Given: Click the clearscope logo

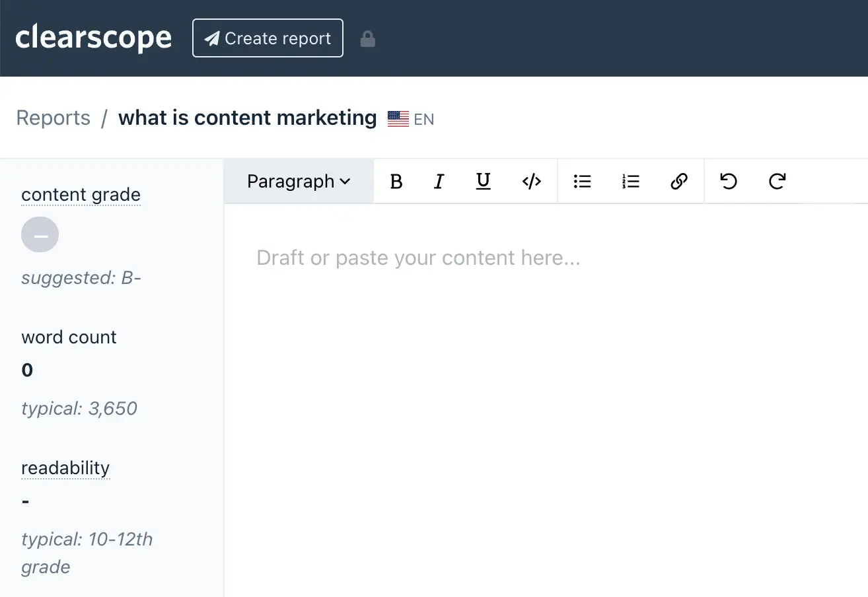Looking at the screenshot, I should coord(93,38).
